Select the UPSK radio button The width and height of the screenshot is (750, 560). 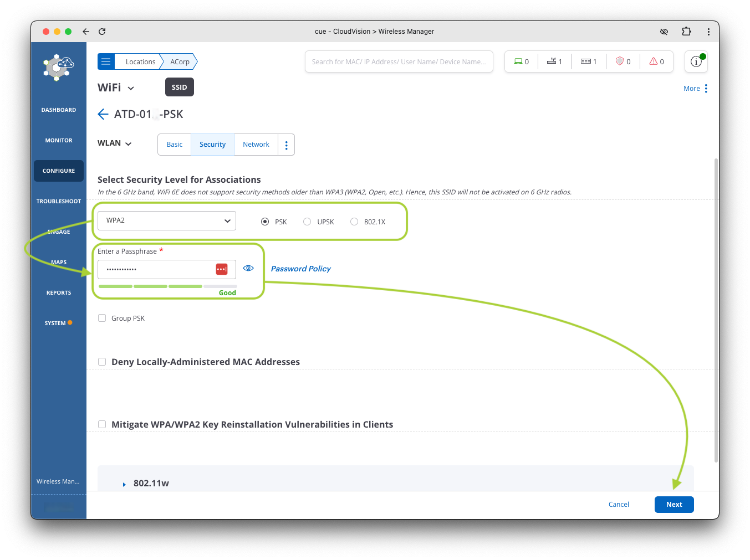pos(307,222)
